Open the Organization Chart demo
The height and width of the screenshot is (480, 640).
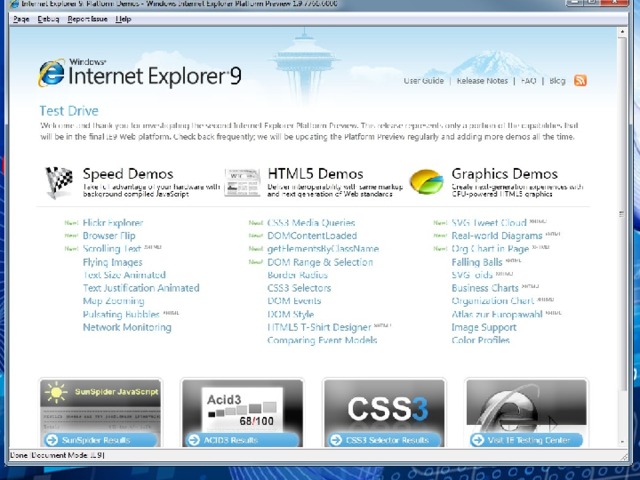pos(493,301)
